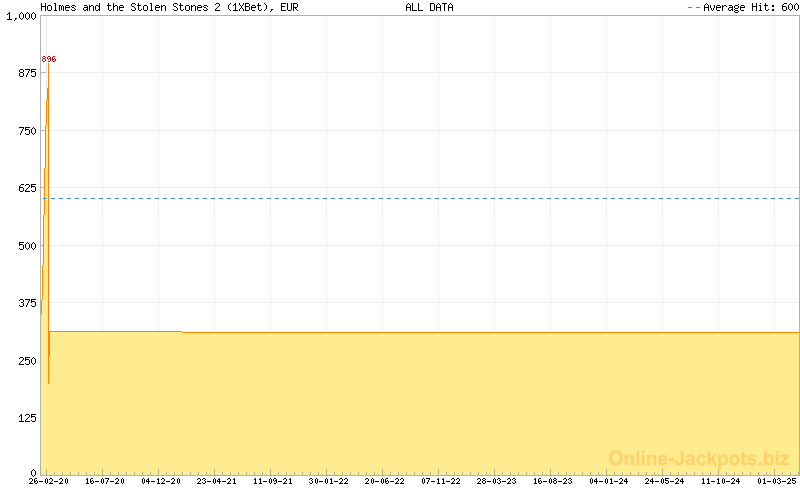Click the 16-07-20 date label
Screen dimensions: 800x490
coord(105,481)
